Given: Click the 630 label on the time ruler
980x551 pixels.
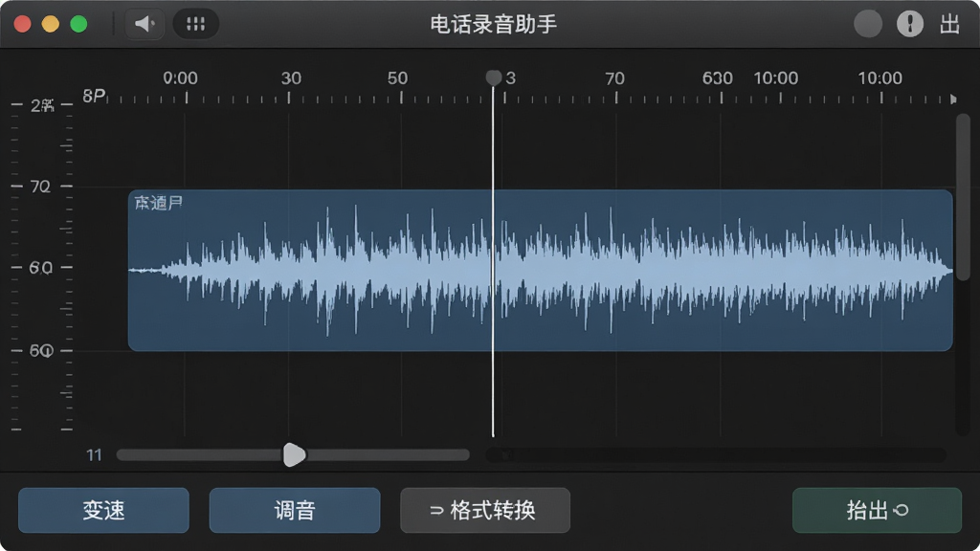Looking at the screenshot, I should [x=718, y=78].
